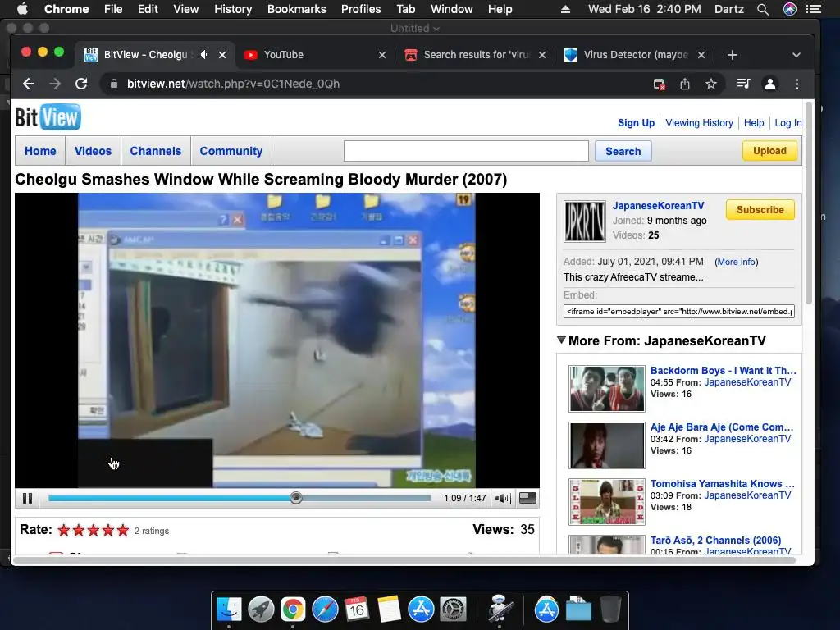Image resolution: width=840 pixels, height=630 pixels.
Task: Go back with the browser back arrow
Action: (29, 84)
